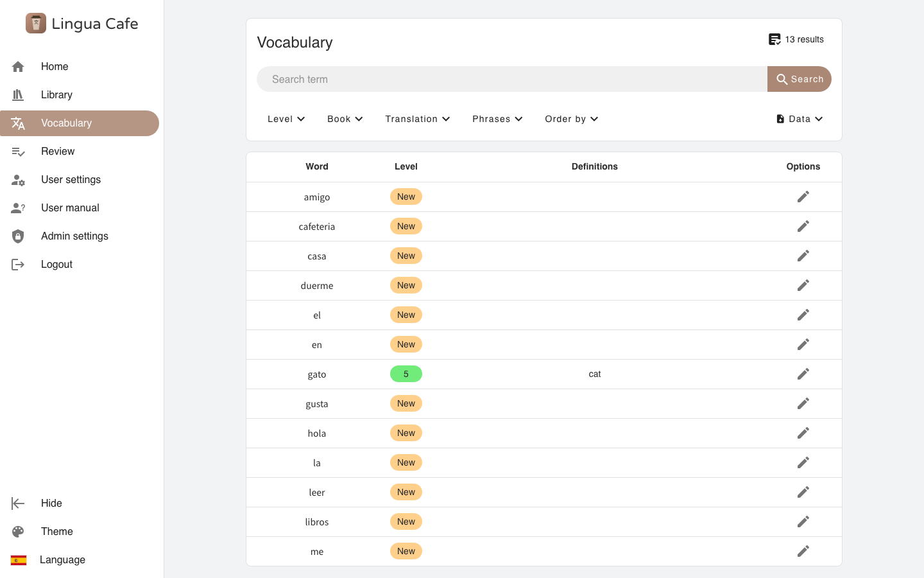Open the Theme option in the sidebar
Viewport: 924px width, 578px height.
click(80, 532)
